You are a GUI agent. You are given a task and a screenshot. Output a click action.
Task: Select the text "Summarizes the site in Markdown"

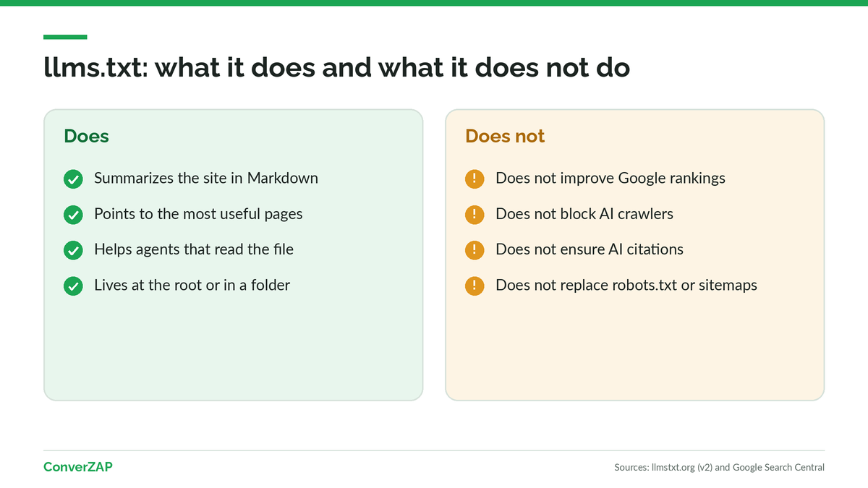tap(206, 178)
